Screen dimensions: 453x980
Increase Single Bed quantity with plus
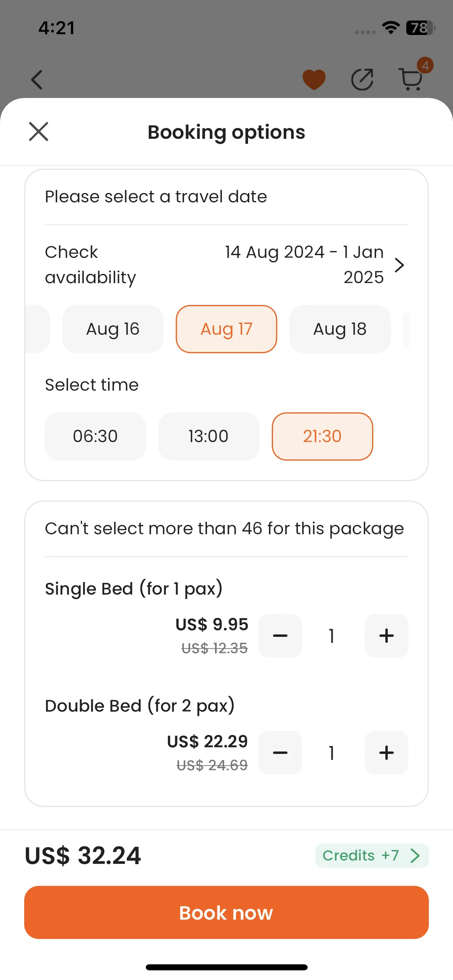pos(387,636)
